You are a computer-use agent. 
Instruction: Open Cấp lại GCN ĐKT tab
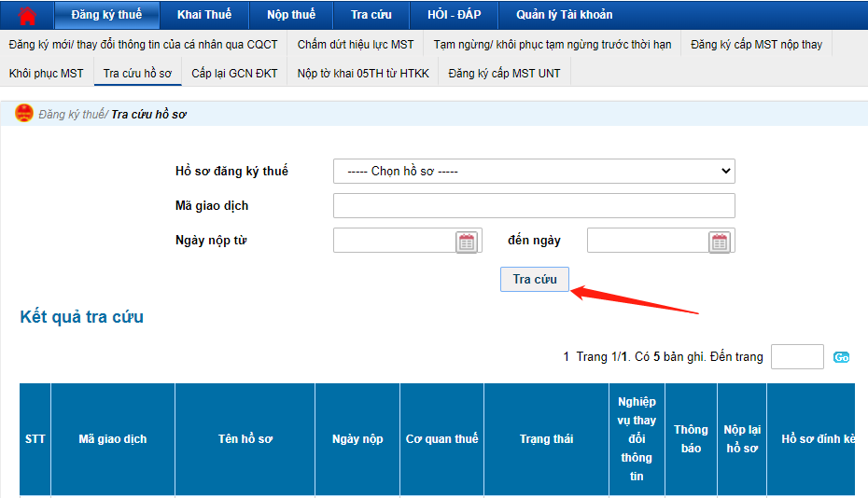click(x=234, y=73)
